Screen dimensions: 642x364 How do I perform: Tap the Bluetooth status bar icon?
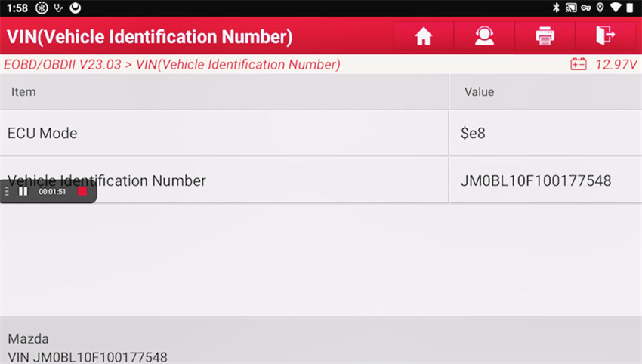pyautogui.click(x=556, y=8)
